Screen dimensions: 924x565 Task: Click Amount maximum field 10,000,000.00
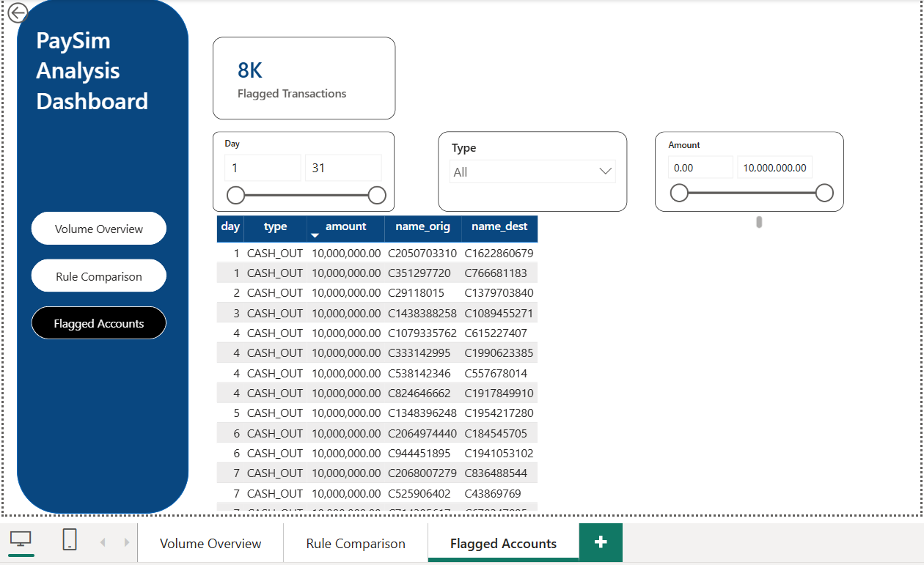point(774,167)
